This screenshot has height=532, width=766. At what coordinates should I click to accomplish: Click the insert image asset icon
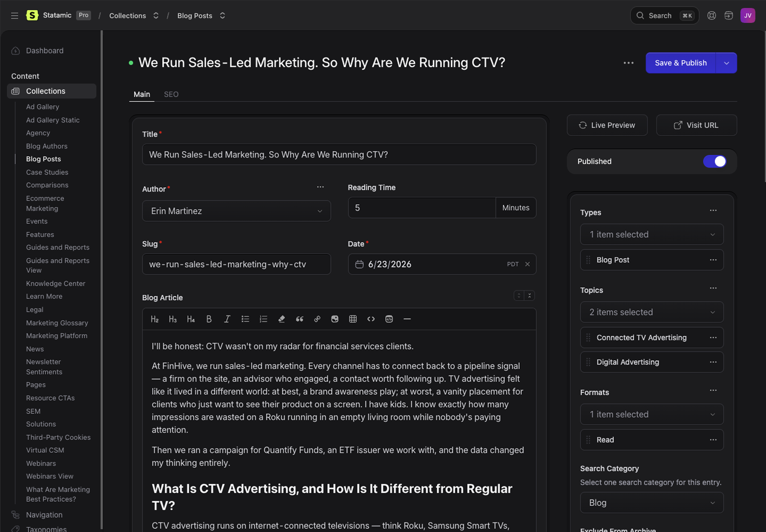pyautogui.click(x=335, y=319)
